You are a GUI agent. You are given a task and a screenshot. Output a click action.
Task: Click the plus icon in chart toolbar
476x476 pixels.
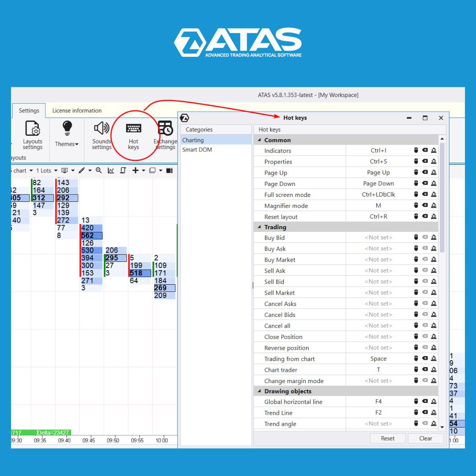click(x=135, y=170)
